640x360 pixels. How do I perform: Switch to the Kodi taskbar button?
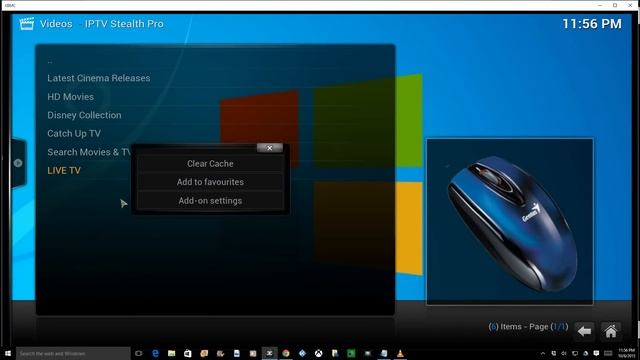coord(269,353)
